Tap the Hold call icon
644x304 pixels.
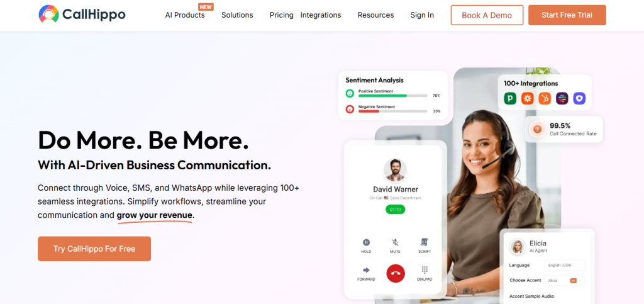click(366, 242)
